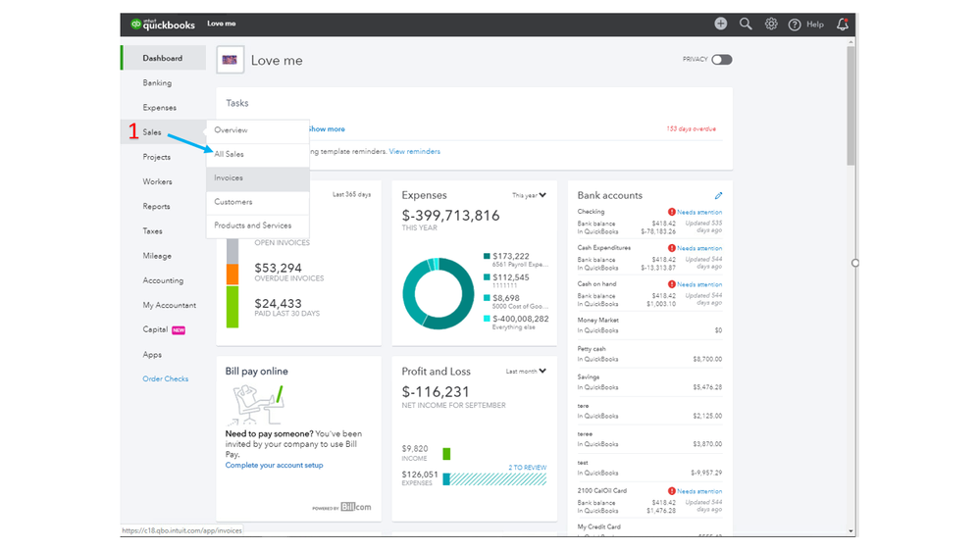Click Complete your account setup link
Viewport: 980px width, 551px height.
point(274,465)
